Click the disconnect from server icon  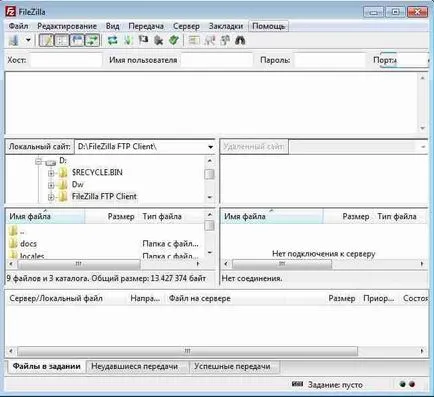coord(159,40)
